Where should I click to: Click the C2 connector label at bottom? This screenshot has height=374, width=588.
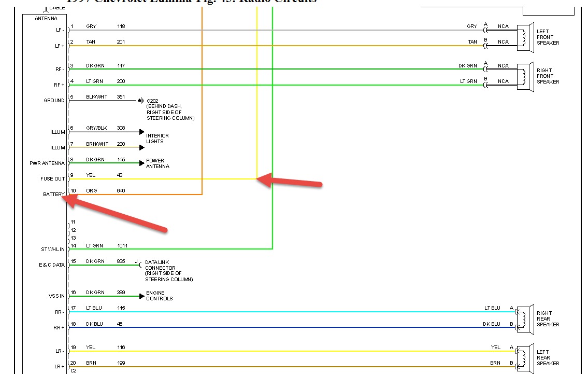[x=74, y=370]
